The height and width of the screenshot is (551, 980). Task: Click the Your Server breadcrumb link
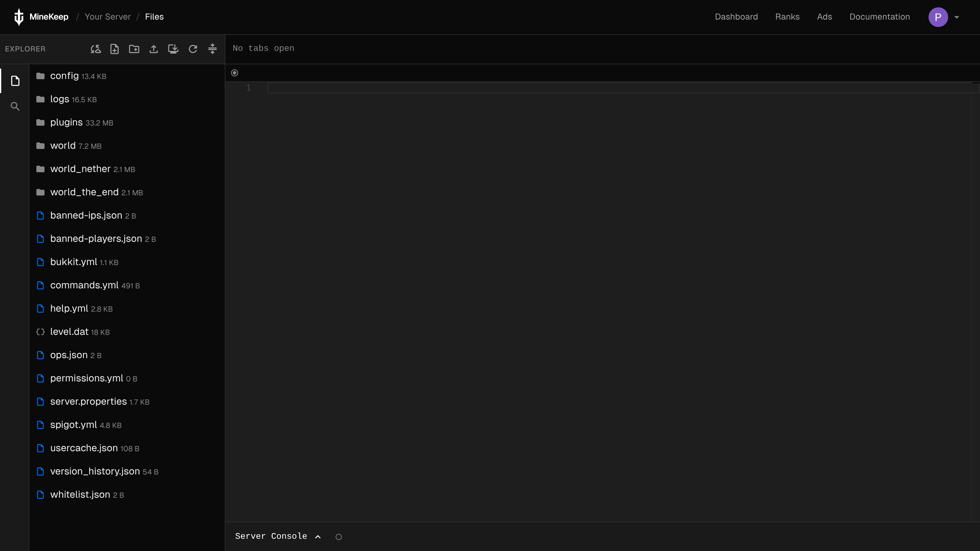108,17
